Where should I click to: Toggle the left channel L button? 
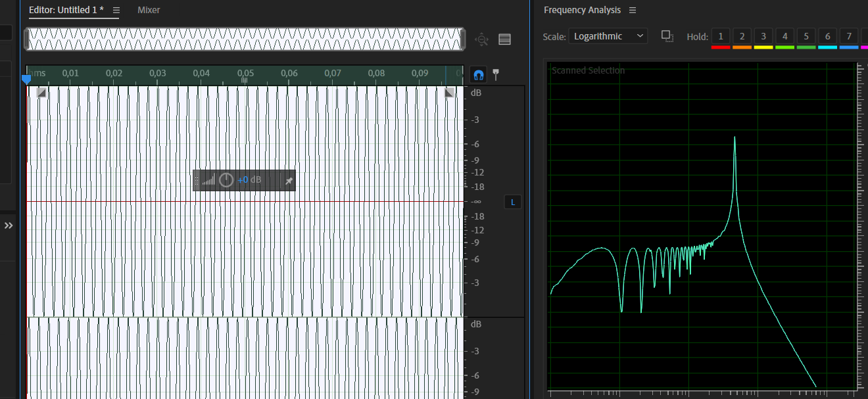point(513,202)
